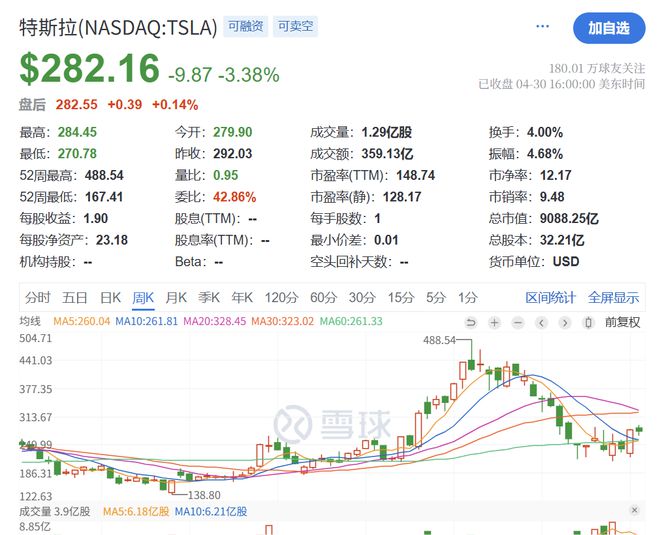Click the candlestick style icon beside 前复权
This screenshot has height=535, width=660.
point(588,323)
